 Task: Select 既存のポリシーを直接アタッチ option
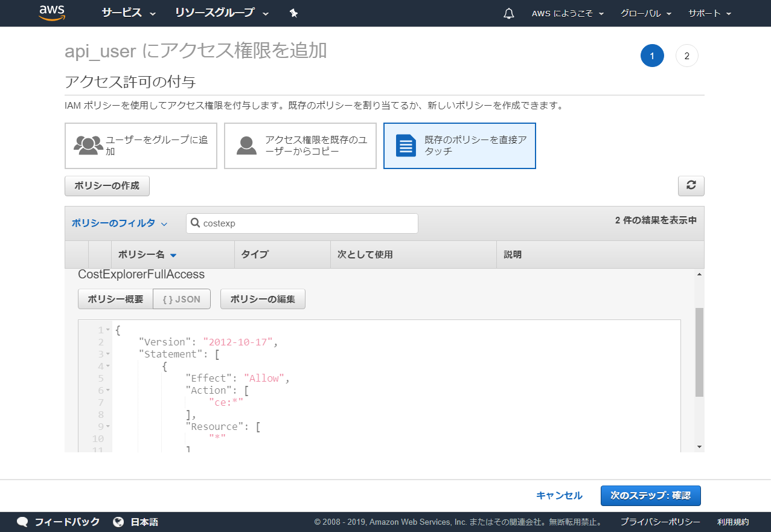click(x=459, y=146)
